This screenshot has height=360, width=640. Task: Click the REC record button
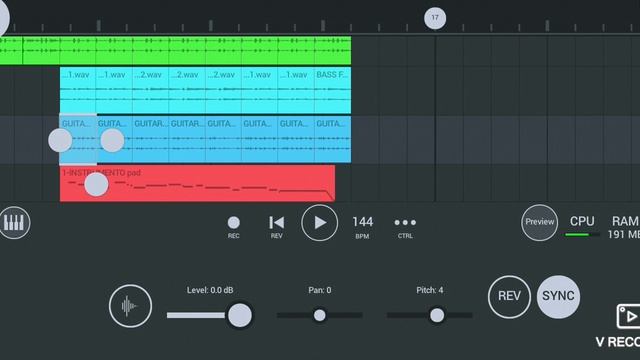click(233, 227)
